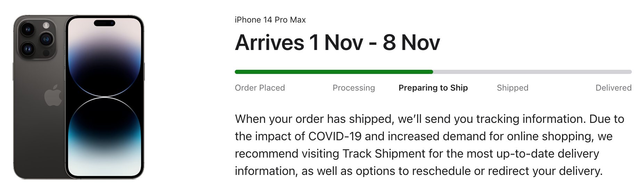Select the Delivered status step
The height and width of the screenshot is (193, 644).
(613, 88)
